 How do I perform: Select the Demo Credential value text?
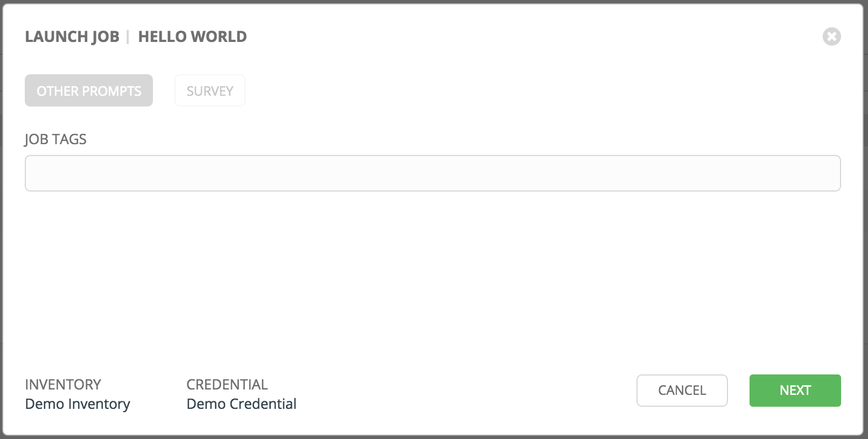pyautogui.click(x=241, y=404)
